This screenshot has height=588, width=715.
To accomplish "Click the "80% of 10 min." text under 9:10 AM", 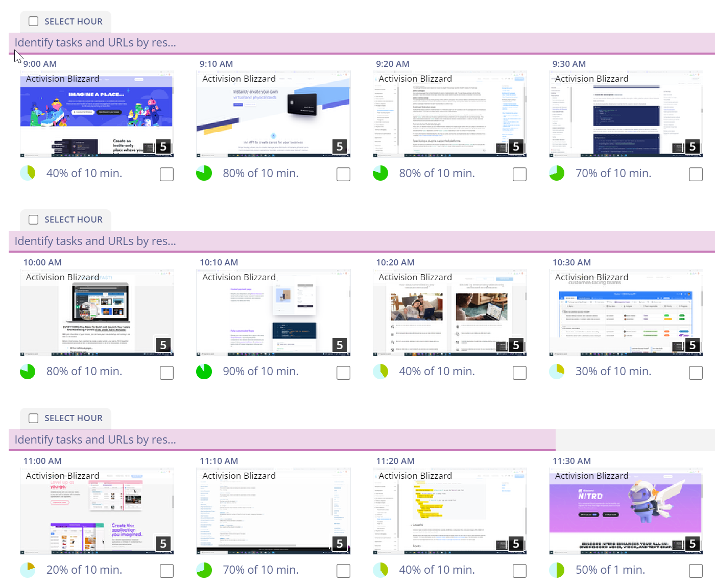I will pyautogui.click(x=260, y=174).
